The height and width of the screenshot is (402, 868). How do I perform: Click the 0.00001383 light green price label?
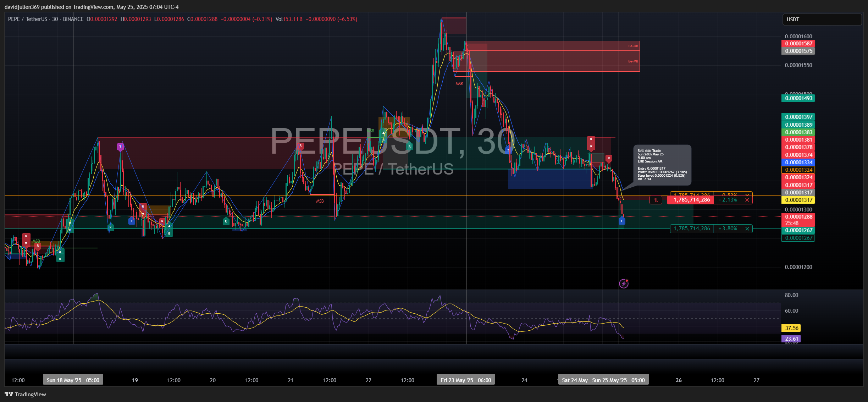[798, 132]
